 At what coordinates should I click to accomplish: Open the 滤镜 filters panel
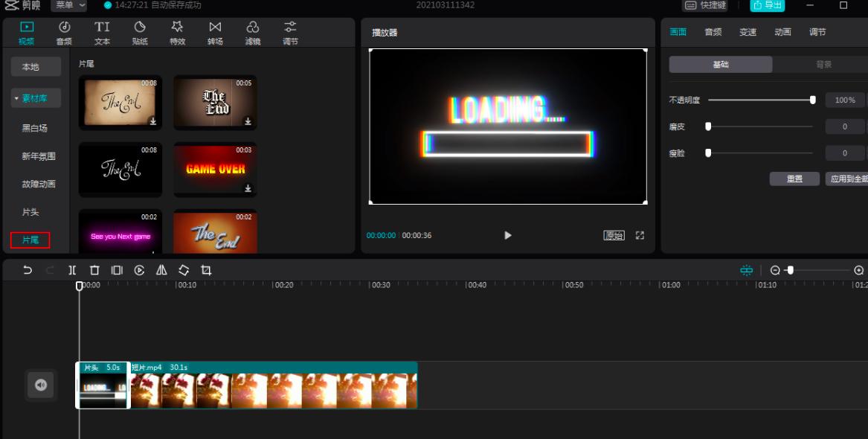click(x=253, y=33)
